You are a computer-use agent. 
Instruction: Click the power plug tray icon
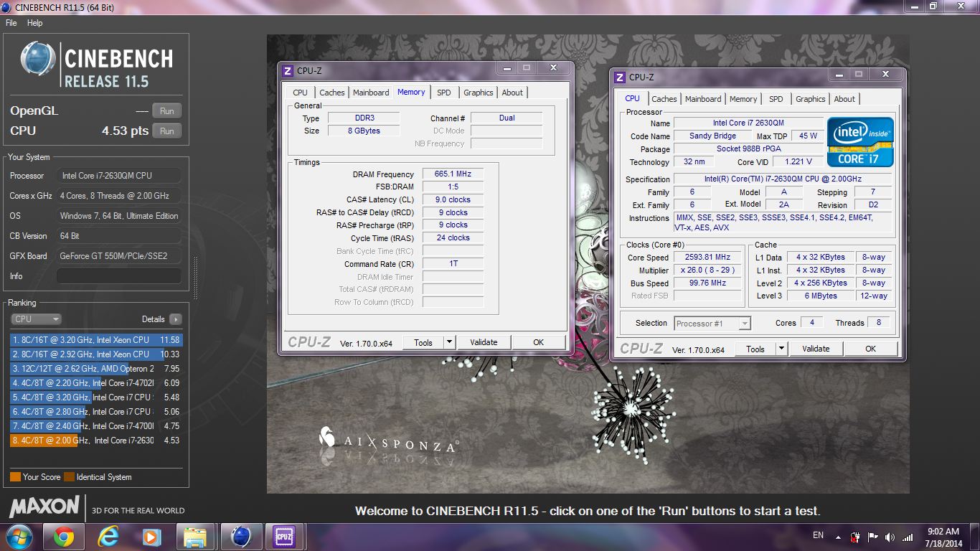point(856,537)
